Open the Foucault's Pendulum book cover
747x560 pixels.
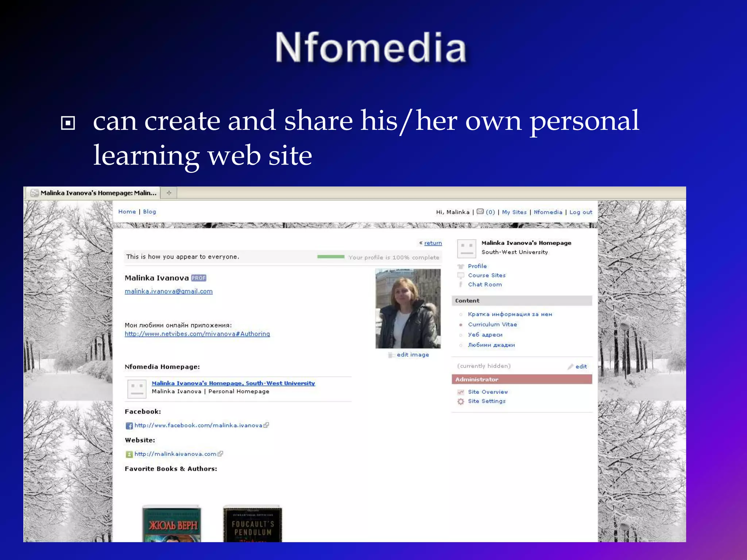click(252, 524)
